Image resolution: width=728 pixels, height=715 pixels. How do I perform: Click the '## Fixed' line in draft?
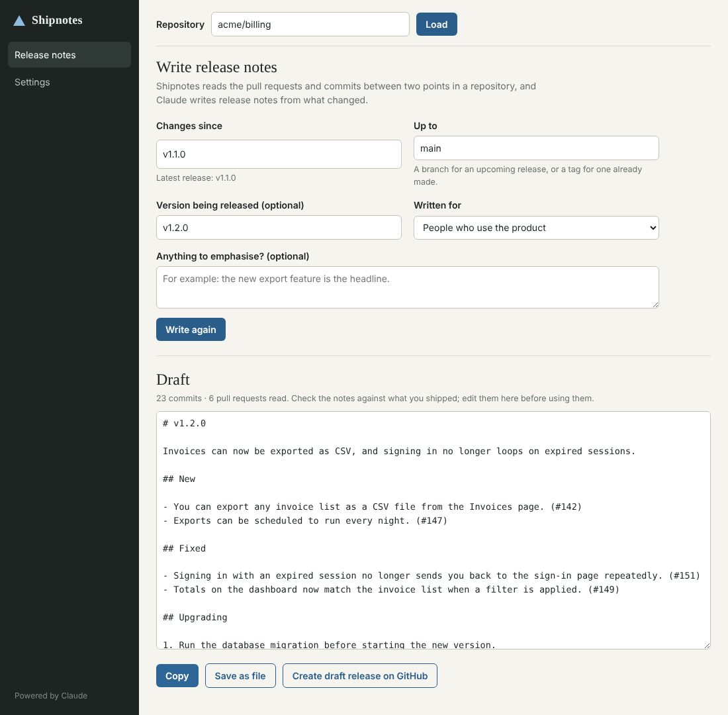tap(185, 548)
